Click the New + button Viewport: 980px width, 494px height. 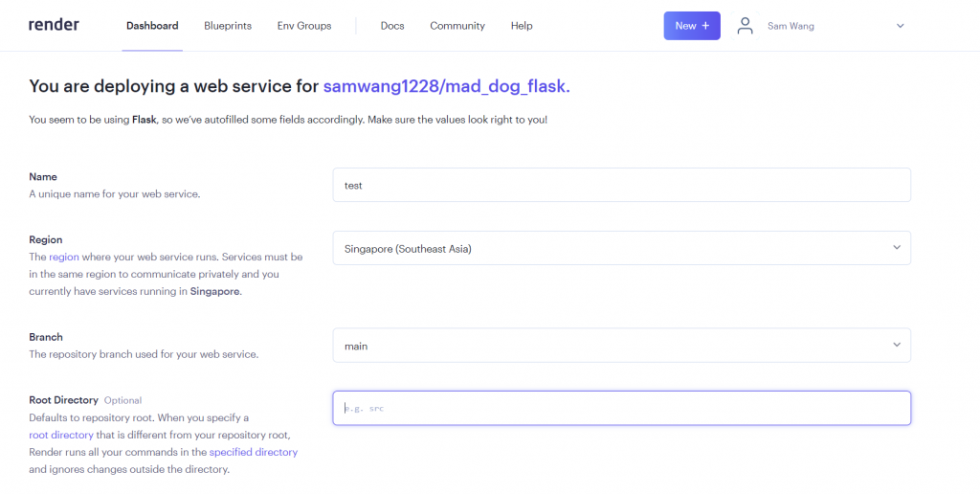pos(692,26)
